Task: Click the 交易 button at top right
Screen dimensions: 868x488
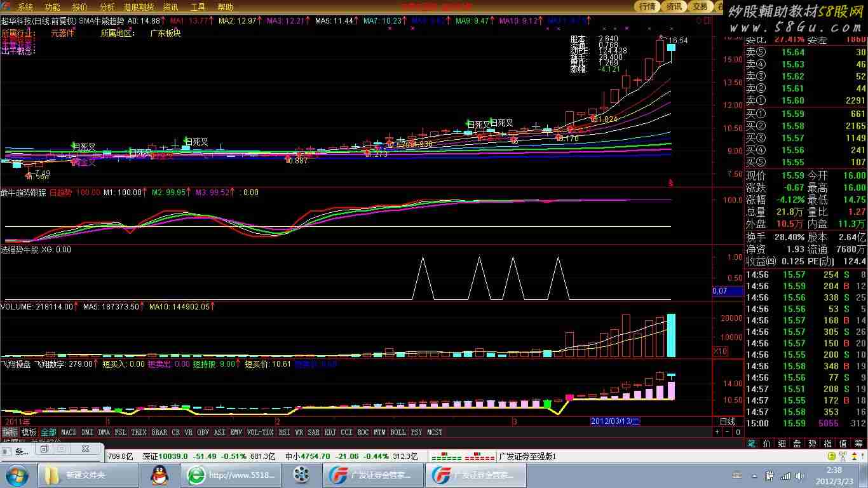Action: pyautogui.click(x=700, y=6)
